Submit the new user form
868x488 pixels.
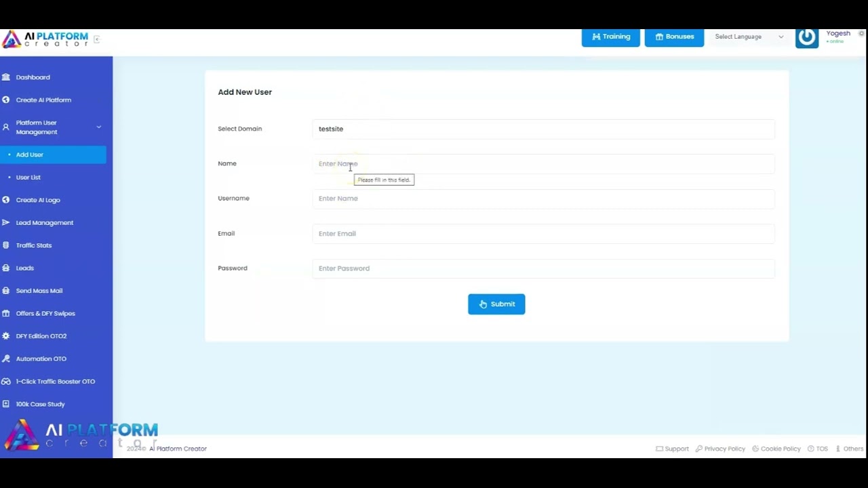496,304
